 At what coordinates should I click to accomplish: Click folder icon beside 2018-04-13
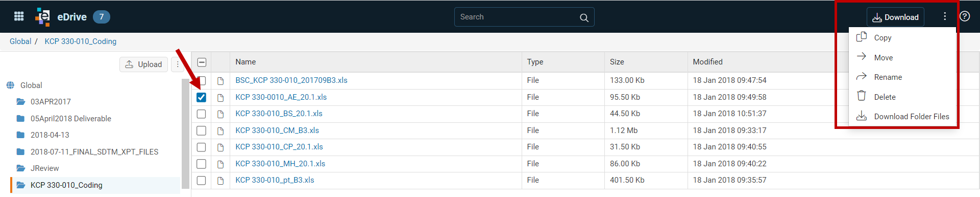click(x=20, y=135)
